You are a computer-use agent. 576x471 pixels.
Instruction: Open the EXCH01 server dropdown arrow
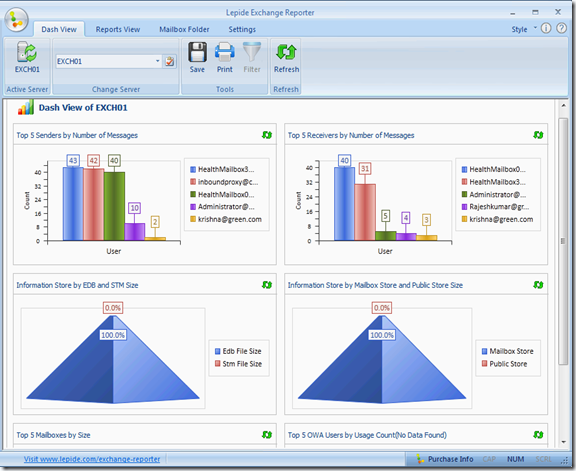[x=158, y=61]
